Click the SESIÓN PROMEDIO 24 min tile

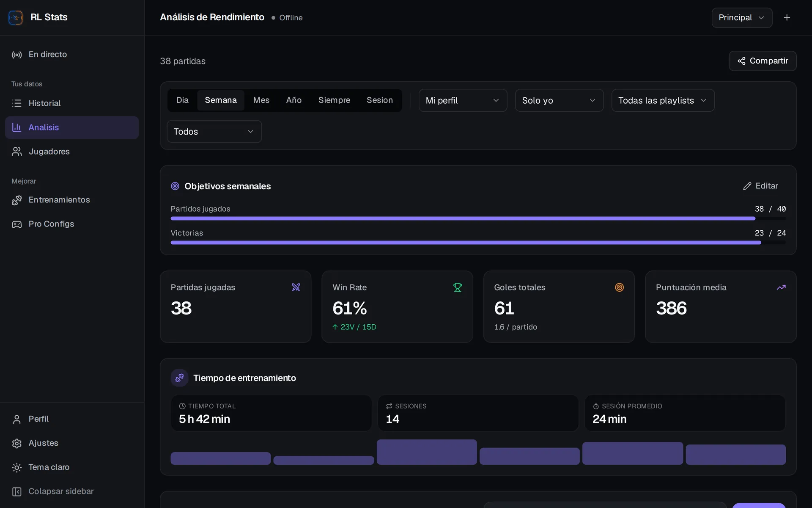(685, 413)
